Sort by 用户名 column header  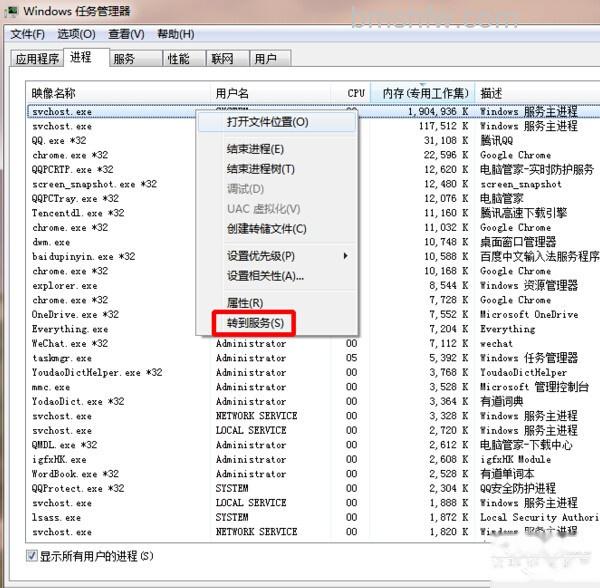(271, 93)
